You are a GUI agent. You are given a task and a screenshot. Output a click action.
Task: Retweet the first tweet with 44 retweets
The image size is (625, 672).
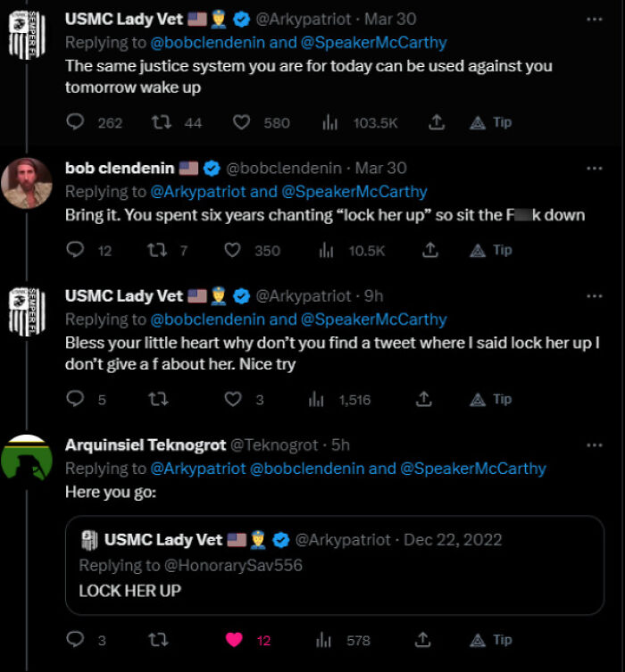coord(162,122)
